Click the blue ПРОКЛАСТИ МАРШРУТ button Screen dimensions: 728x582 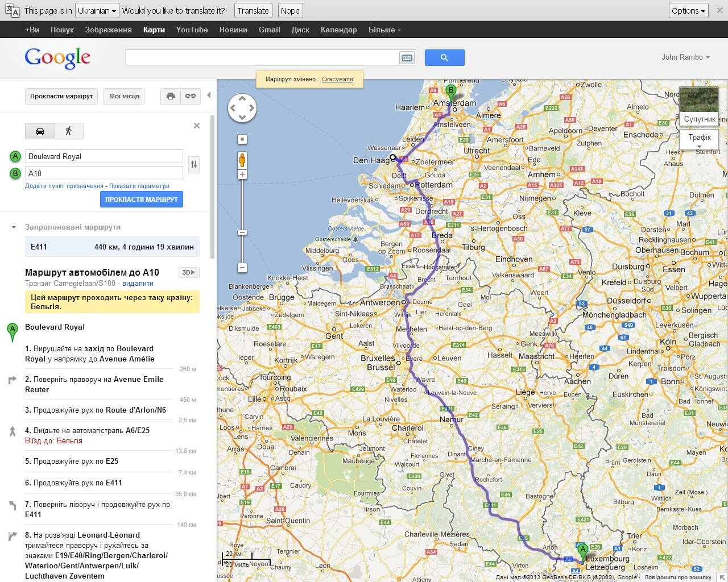(142, 199)
